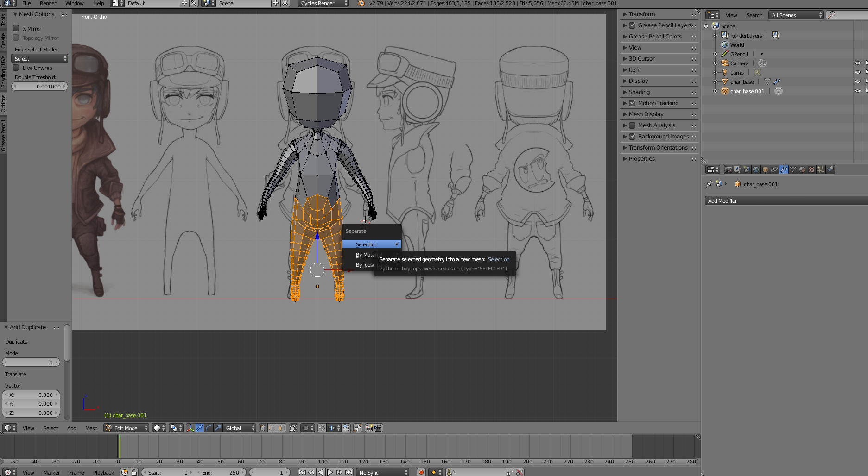The width and height of the screenshot is (868, 476).
Task: Open the Edit Mode dropdown
Action: (127, 428)
